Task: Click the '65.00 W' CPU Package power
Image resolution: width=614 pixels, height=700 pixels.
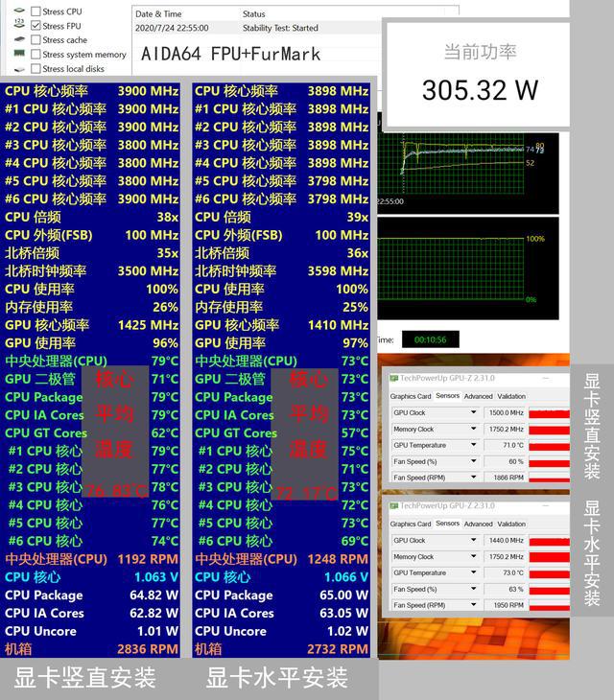Action: point(343,595)
